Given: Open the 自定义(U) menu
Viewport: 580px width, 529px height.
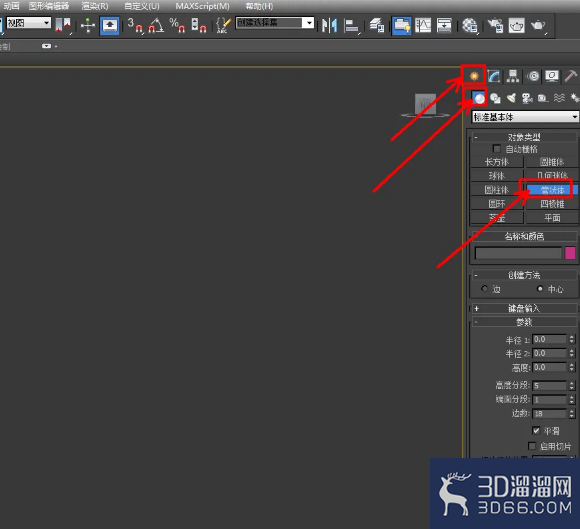Looking at the screenshot, I should coord(142,6).
